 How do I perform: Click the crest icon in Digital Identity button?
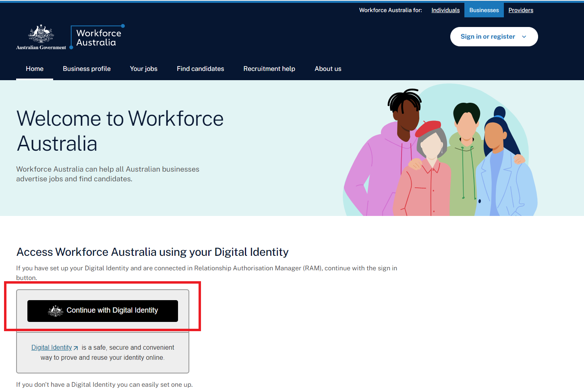[56, 311]
